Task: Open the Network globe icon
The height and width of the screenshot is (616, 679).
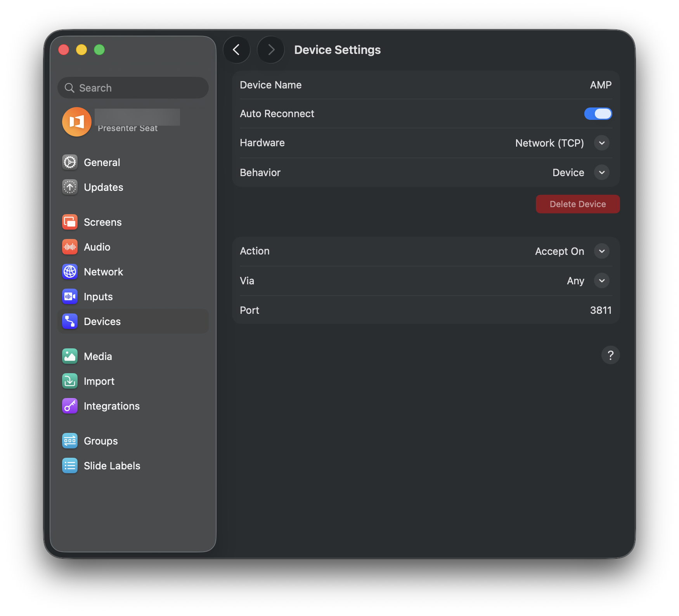Action: coord(70,272)
